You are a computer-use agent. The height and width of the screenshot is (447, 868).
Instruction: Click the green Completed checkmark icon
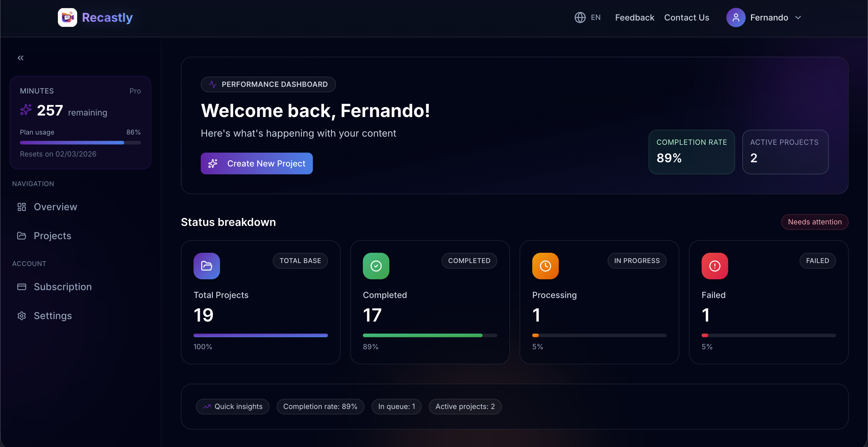[376, 266]
